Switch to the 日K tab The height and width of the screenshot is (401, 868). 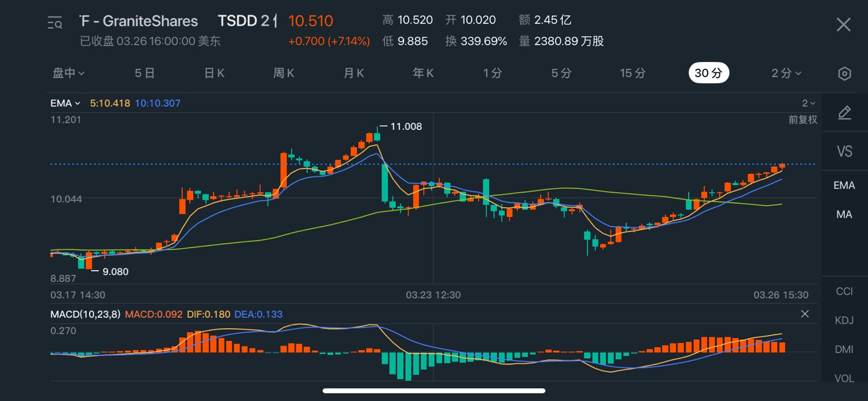point(214,73)
